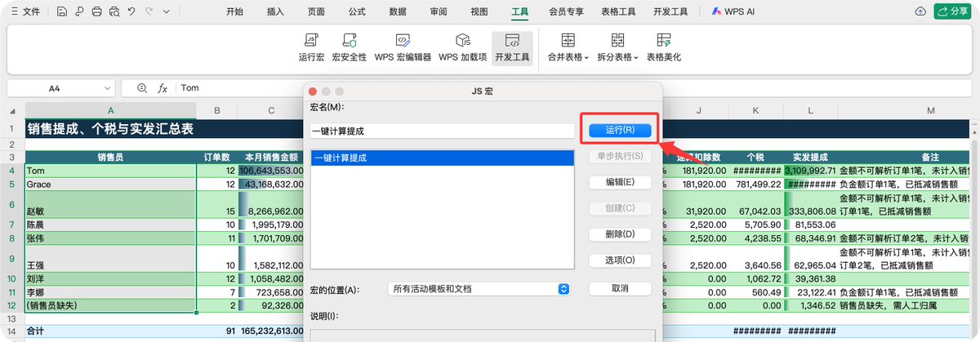This screenshot has height=342, width=980.
Task: Click the save icon in quick toolbar
Action: point(62,11)
